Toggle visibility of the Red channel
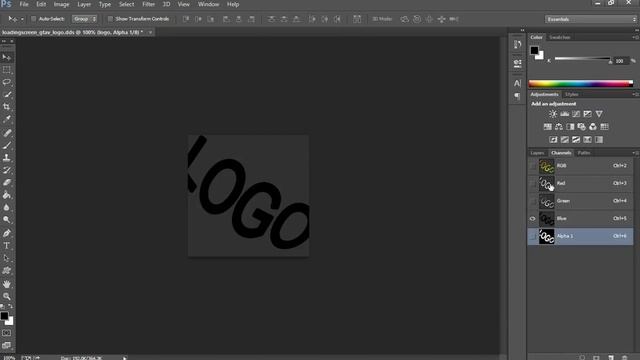 [x=533, y=183]
